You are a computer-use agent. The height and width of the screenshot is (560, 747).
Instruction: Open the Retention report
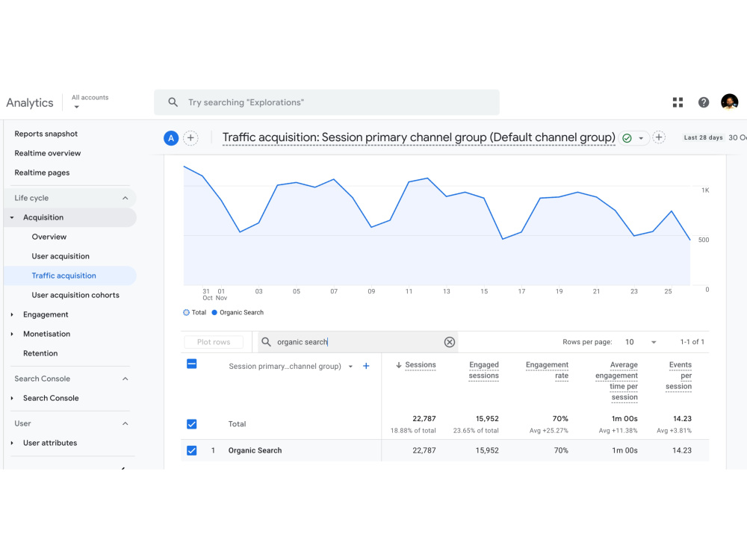(x=40, y=353)
